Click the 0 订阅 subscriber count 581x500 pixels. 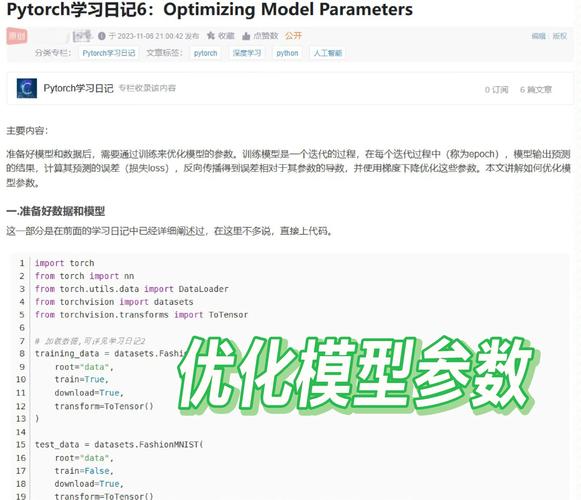point(497,90)
